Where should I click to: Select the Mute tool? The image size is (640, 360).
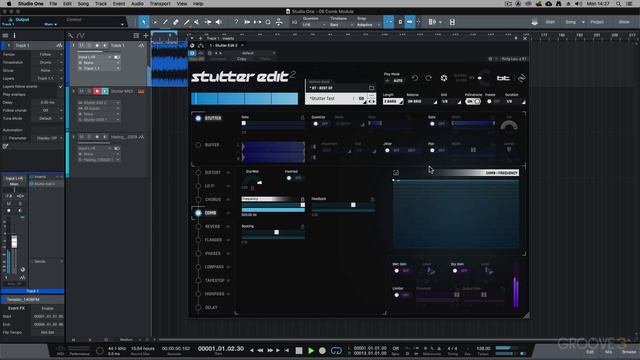tap(197, 22)
